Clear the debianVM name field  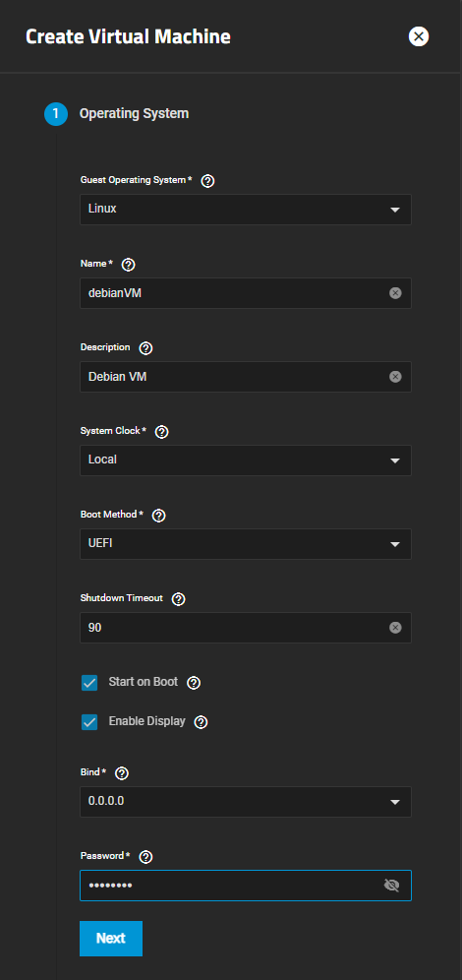pyautogui.click(x=395, y=293)
